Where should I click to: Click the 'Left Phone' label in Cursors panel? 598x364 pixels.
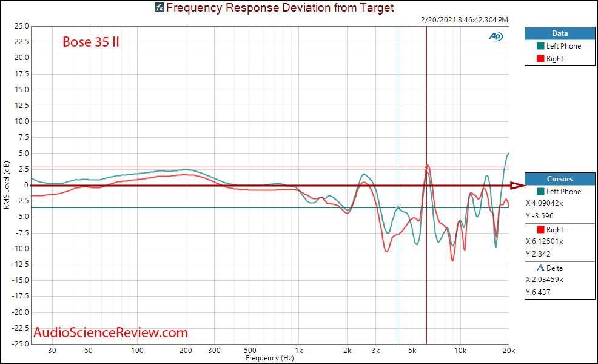[563, 192]
